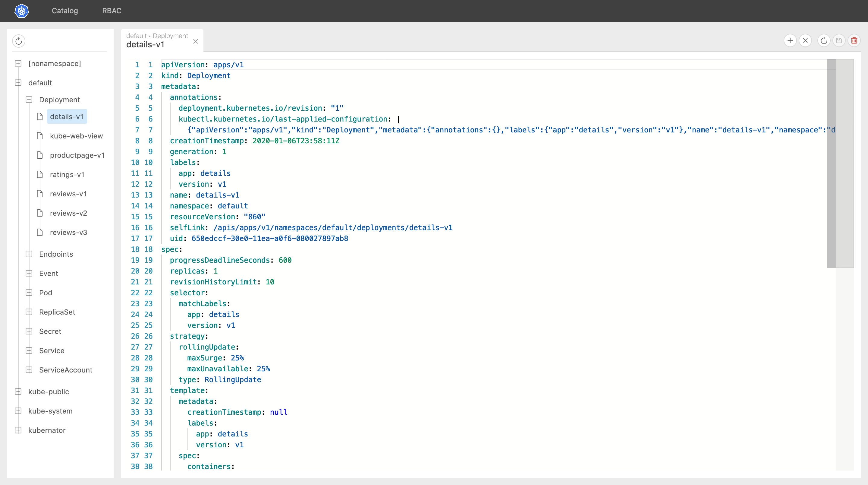Click the Kubernetes logo icon
Viewport: 868px width, 485px height.
click(x=22, y=11)
